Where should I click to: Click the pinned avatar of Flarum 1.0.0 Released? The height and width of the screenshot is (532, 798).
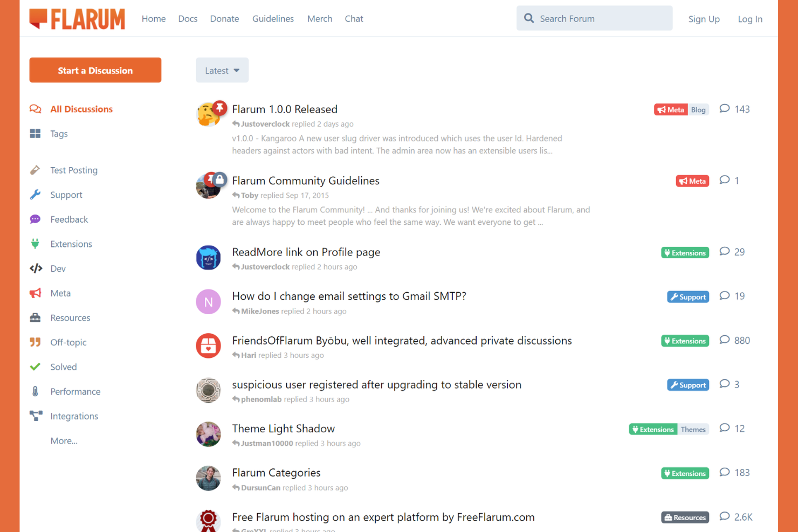coord(209,114)
